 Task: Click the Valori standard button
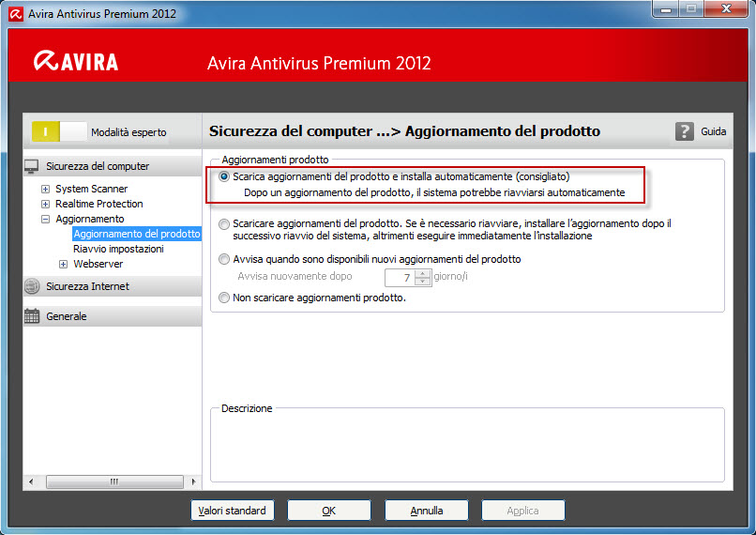pyautogui.click(x=233, y=511)
